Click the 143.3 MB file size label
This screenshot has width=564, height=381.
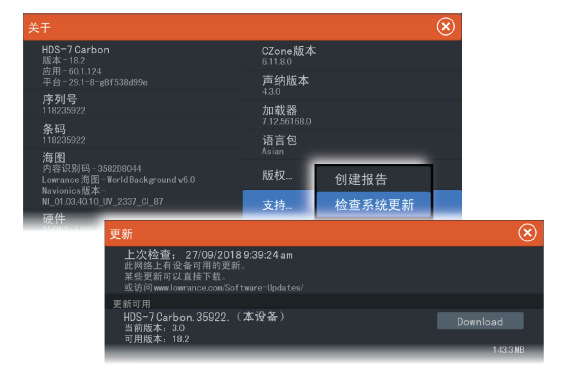coord(508,350)
